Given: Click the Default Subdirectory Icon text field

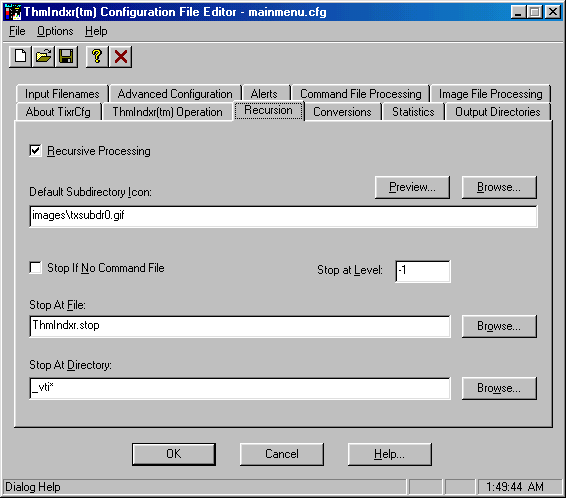Looking at the screenshot, I should tap(283, 216).
